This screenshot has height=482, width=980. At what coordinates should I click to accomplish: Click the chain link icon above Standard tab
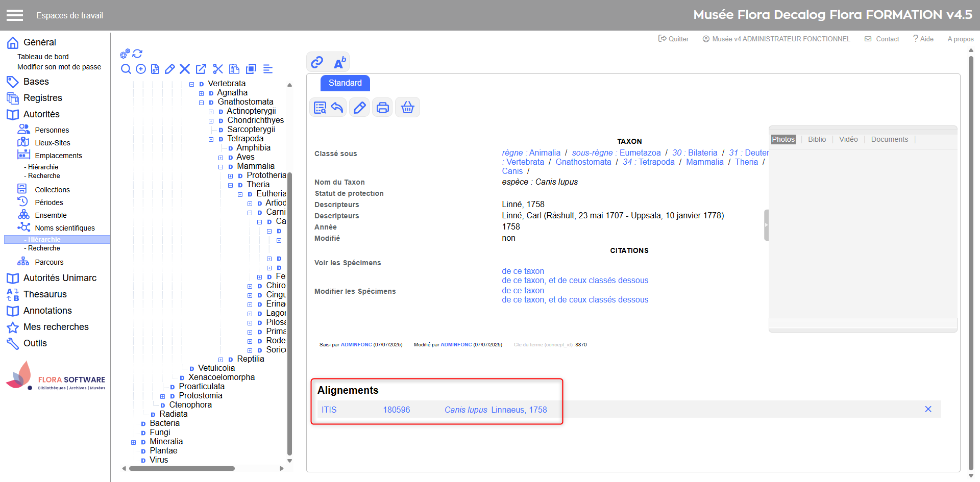click(317, 62)
